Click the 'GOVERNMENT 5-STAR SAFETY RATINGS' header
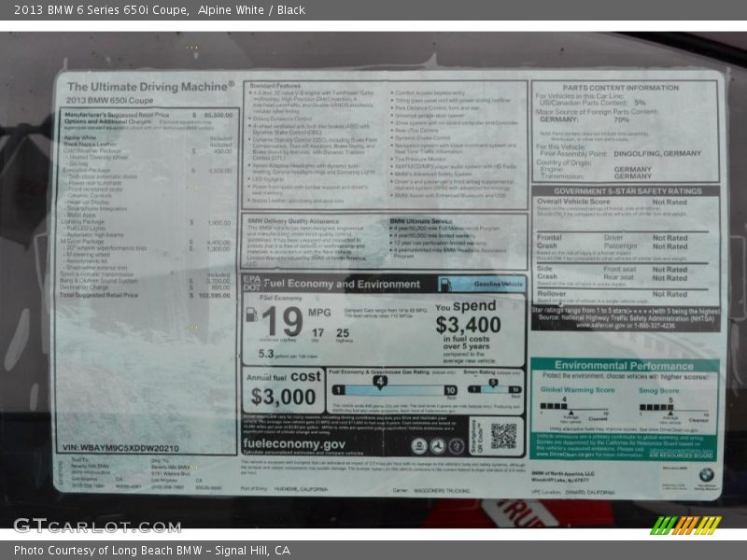 tap(627, 191)
